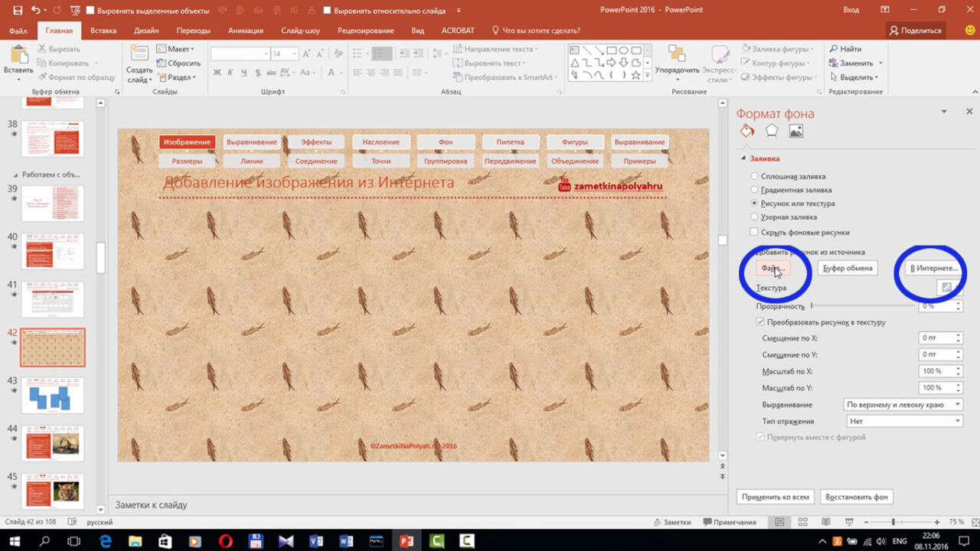Click the Save icon in quick access toolbar
The image size is (980, 551).
(x=18, y=10)
